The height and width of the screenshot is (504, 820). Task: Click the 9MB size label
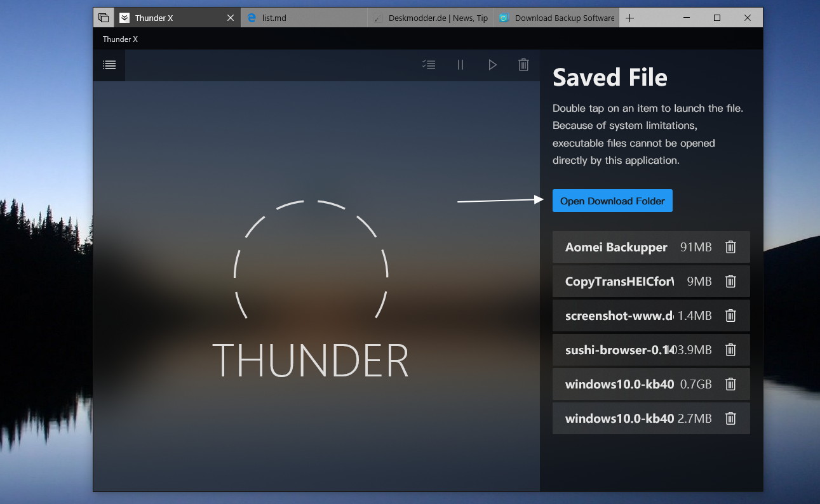coord(699,281)
